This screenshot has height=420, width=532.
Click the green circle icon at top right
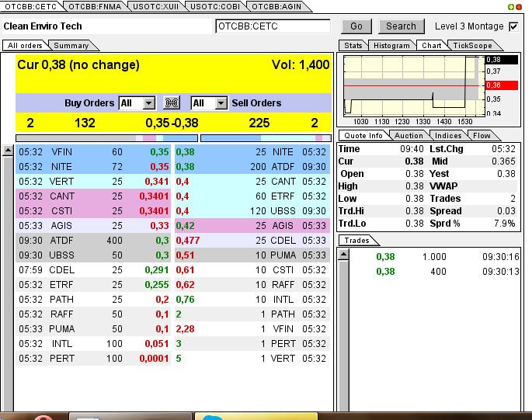512,7
